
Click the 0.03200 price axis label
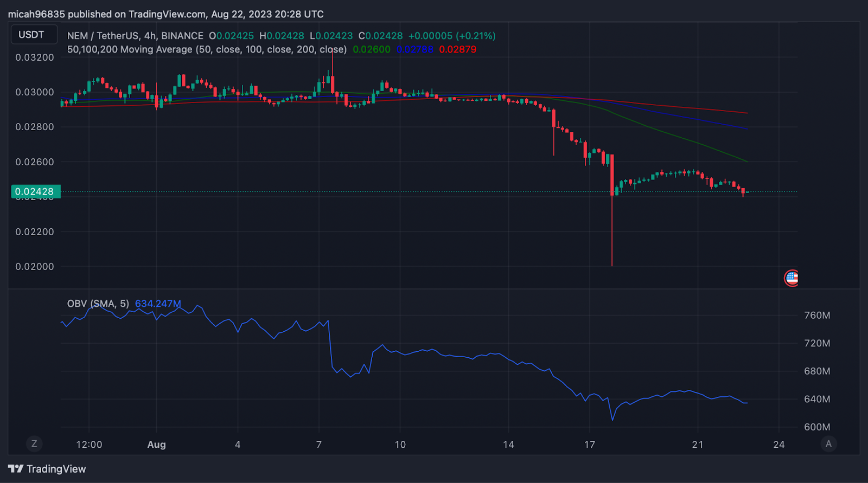(35, 57)
